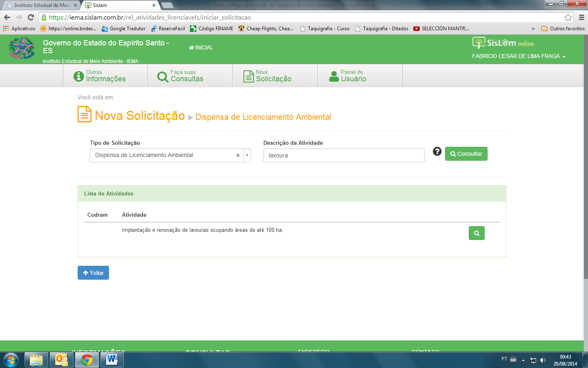This screenshot has width=588, height=368.
Task: Open Outras Informações menu
Action: [105, 76]
